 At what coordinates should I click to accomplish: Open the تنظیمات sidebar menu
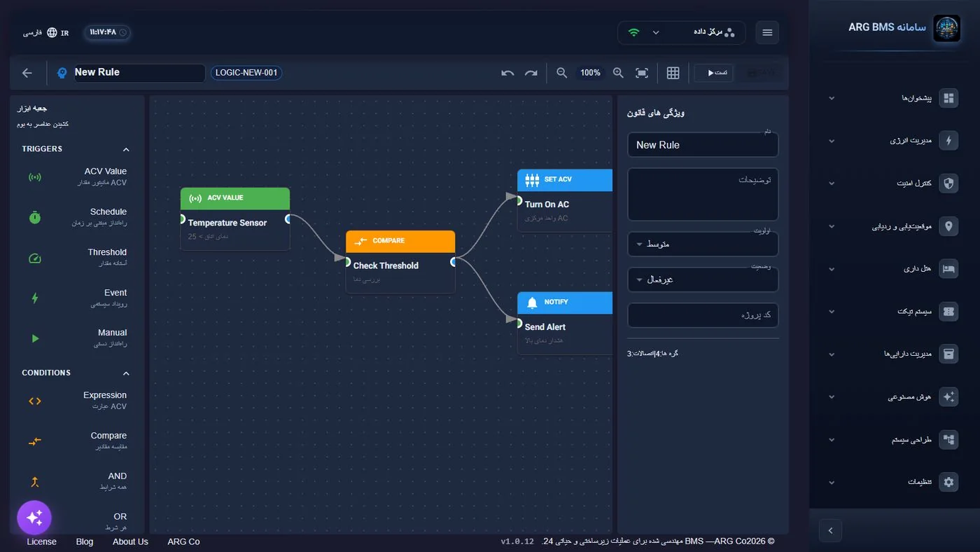coord(894,482)
